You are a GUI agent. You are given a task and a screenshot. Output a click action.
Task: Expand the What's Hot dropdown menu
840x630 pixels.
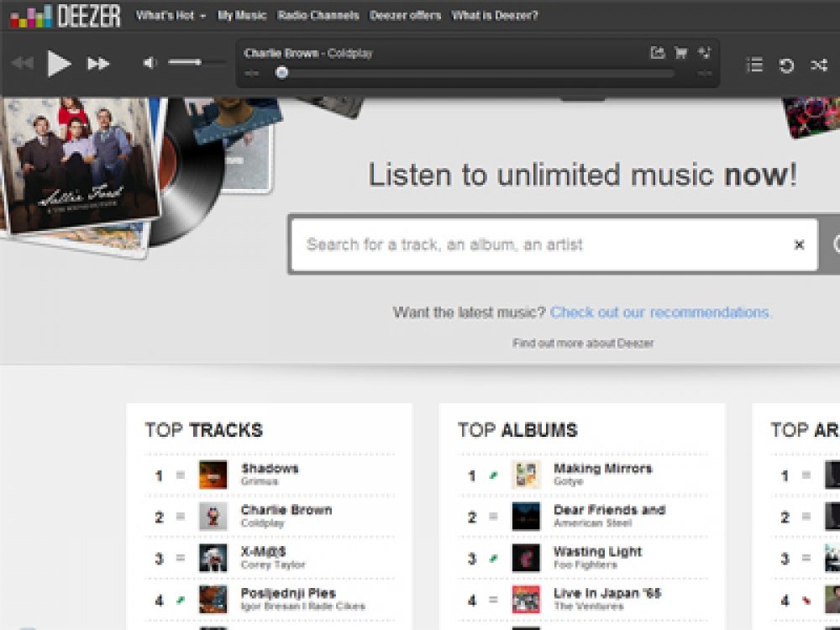click(171, 15)
